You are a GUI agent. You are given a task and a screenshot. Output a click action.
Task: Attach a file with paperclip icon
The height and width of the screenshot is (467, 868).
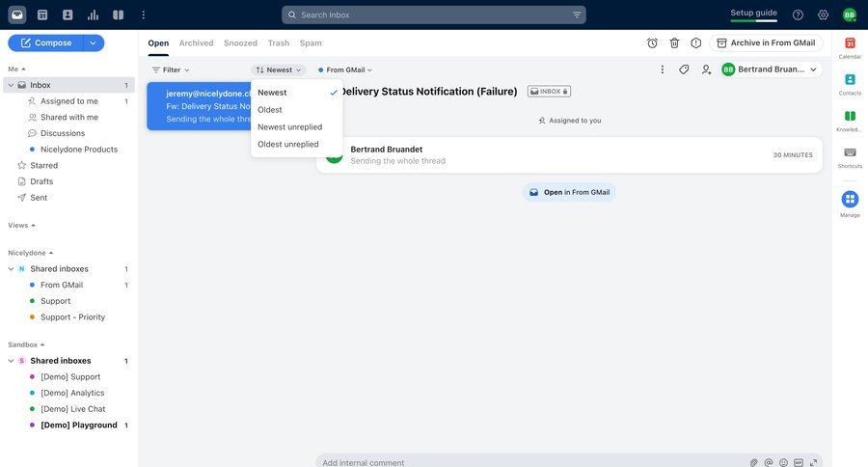point(753,462)
